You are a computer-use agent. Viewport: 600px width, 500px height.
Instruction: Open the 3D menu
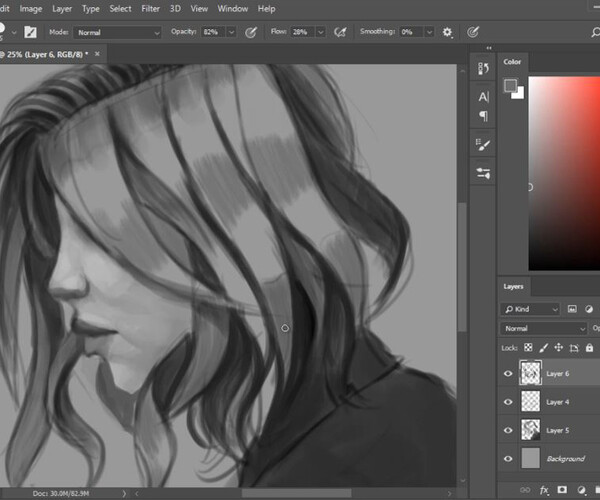pos(175,9)
